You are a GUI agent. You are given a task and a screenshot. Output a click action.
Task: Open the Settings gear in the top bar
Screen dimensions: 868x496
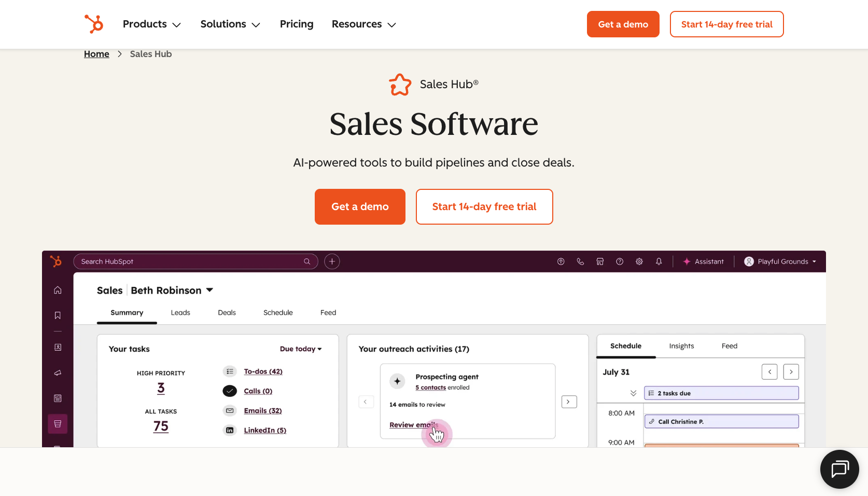click(x=639, y=261)
